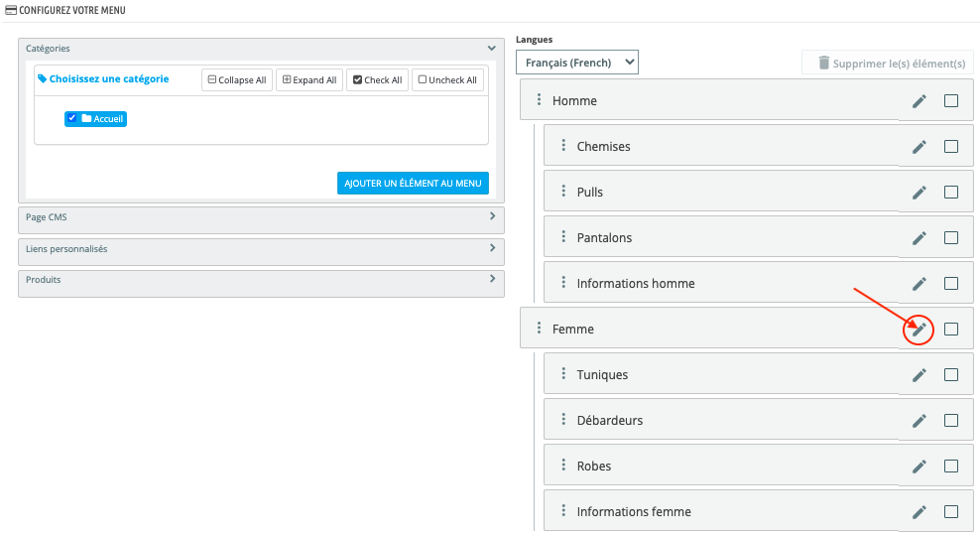Click the pencil icon next to Chemises
This screenshot has width=980, height=535.
(x=919, y=147)
